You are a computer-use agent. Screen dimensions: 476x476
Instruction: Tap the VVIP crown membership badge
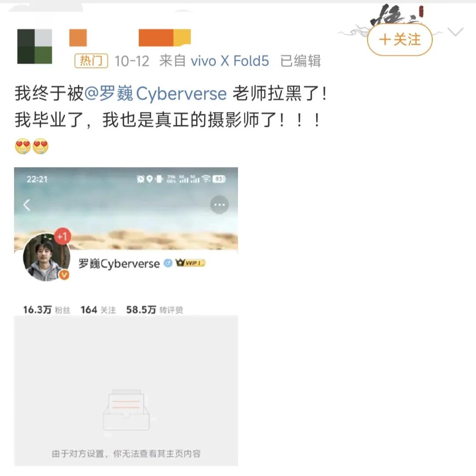coord(190,263)
